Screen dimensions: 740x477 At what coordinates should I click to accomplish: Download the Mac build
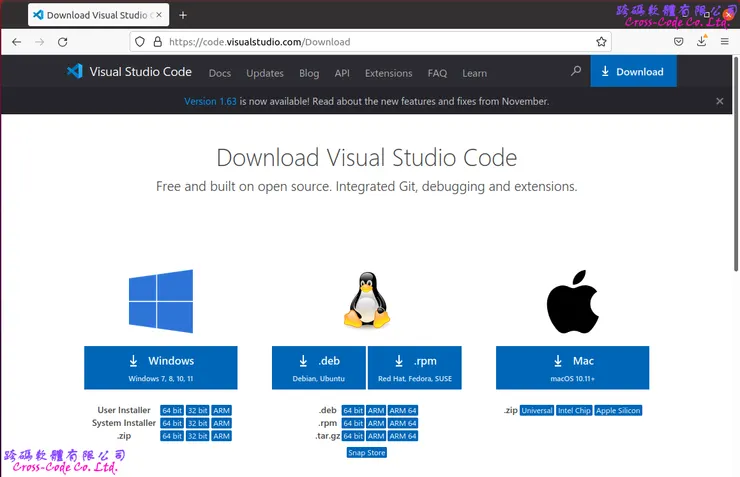(x=572, y=367)
